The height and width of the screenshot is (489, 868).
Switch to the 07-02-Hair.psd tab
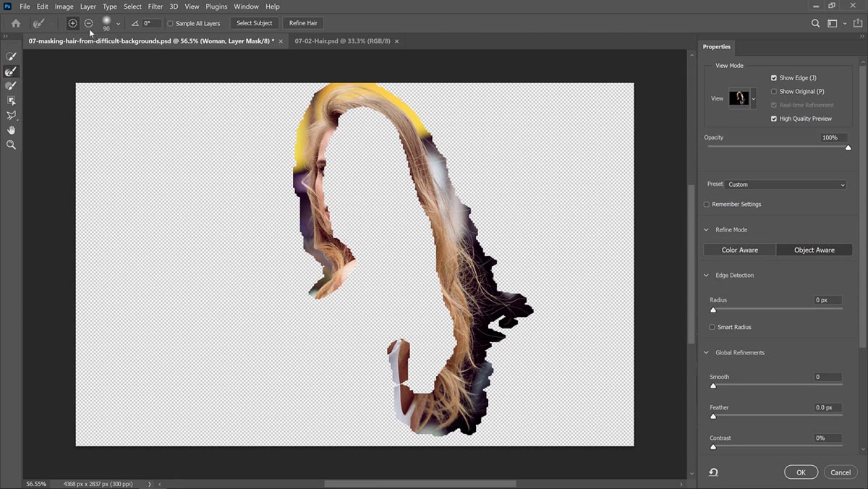pyautogui.click(x=342, y=41)
